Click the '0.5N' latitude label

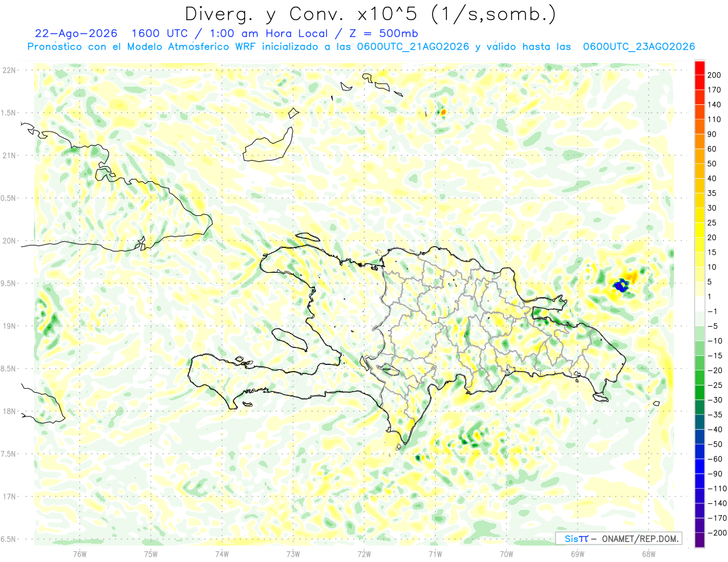coord(8,198)
